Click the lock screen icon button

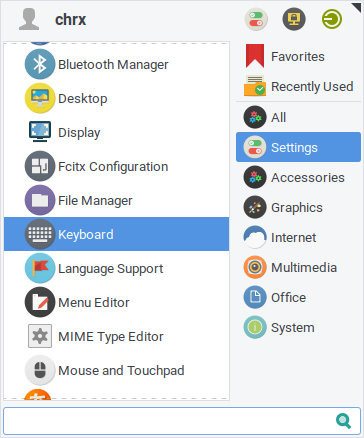(x=294, y=19)
